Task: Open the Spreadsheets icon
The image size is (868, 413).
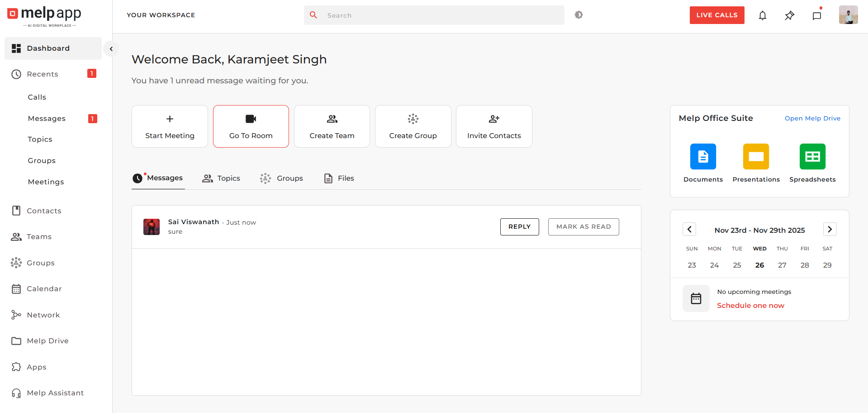Action: click(812, 157)
